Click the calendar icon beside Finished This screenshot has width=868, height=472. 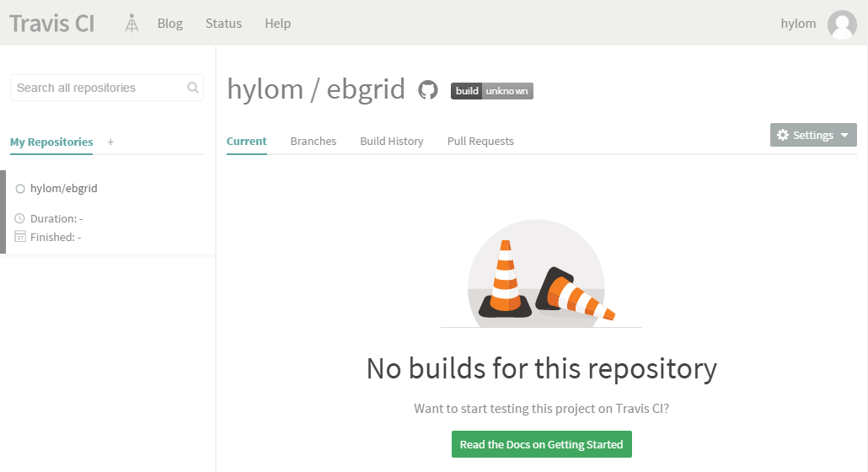click(20, 236)
